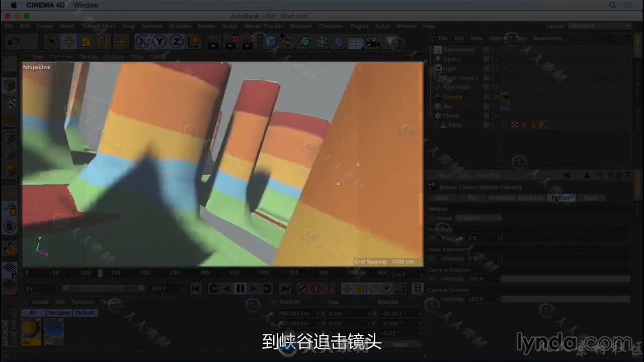Select the Rotate tool
Screen dimensions: 644x362
click(x=103, y=42)
